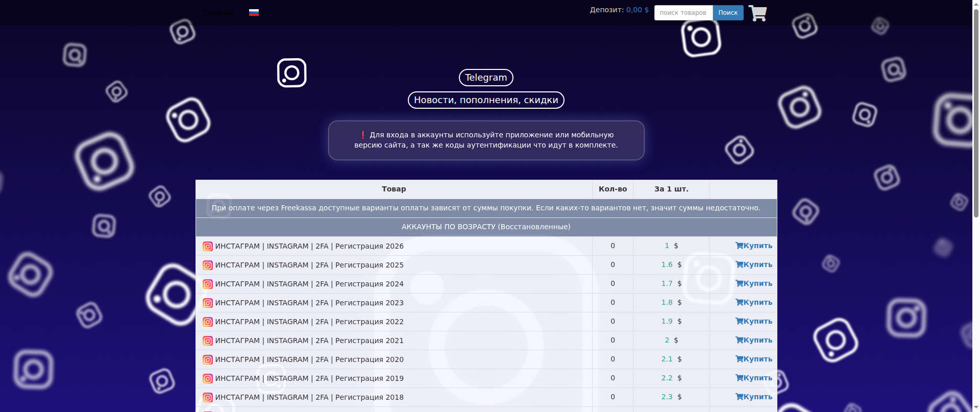Click Instagram icon on Регистрация 2021 row
Screen dimensions: 980x412
tap(208, 341)
